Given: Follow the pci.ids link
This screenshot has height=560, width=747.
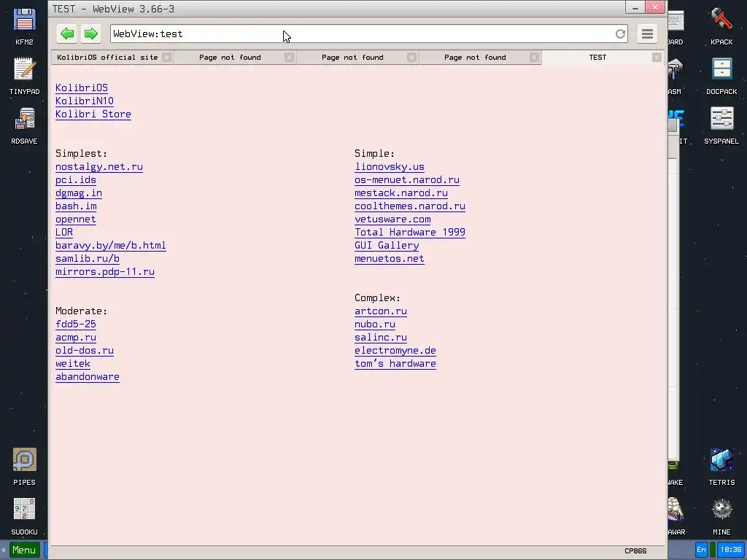Looking at the screenshot, I should coord(76,180).
